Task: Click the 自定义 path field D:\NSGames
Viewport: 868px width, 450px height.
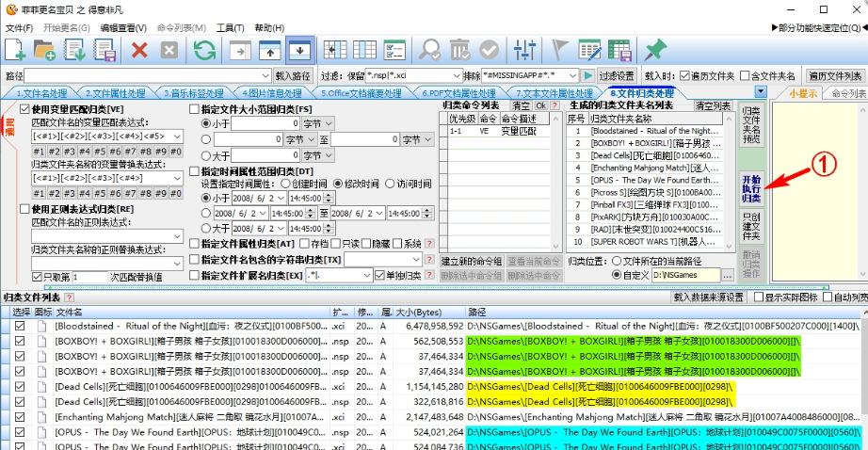Action: pyautogui.click(x=685, y=275)
